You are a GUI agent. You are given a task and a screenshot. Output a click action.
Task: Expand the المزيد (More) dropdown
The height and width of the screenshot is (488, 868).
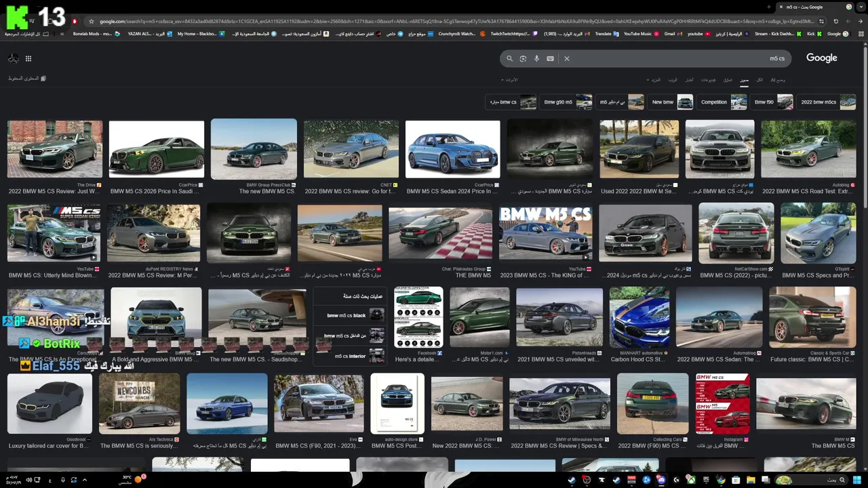(654, 80)
